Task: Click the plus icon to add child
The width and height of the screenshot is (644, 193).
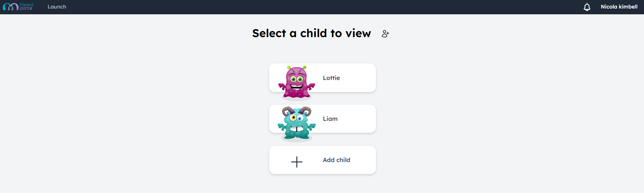Action: tap(297, 162)
